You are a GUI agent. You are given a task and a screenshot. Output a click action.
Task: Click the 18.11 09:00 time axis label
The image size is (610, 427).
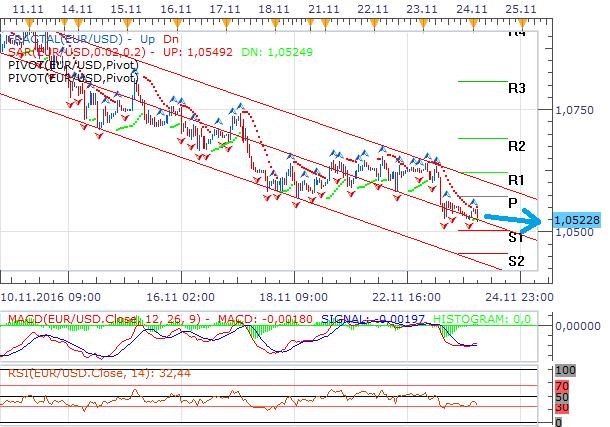(289, 297)
